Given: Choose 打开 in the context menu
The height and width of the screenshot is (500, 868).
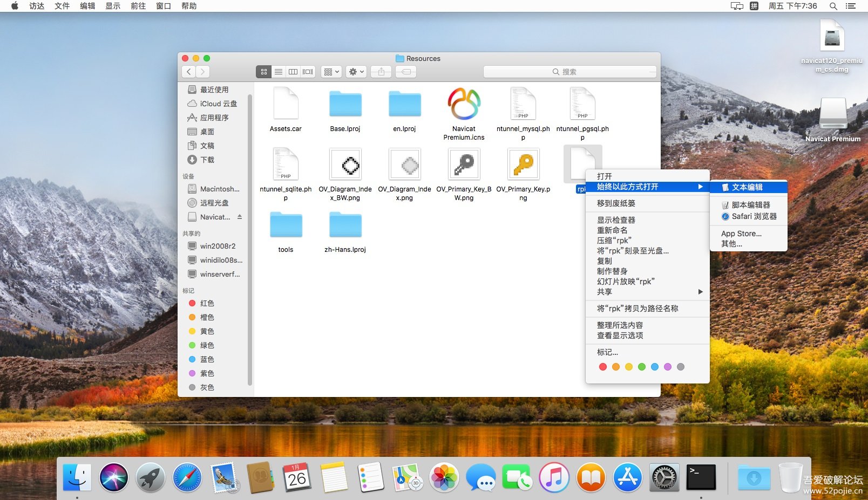Looking at the screenshot, I should (647, 176).
